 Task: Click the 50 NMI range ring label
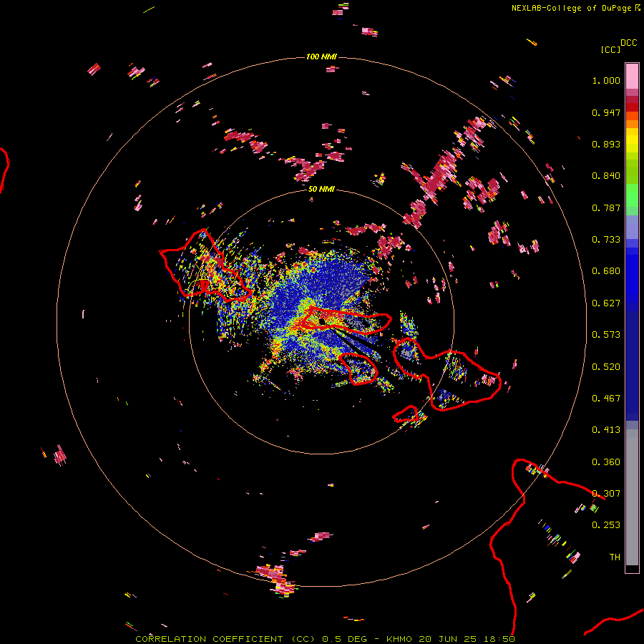point(321,190)
